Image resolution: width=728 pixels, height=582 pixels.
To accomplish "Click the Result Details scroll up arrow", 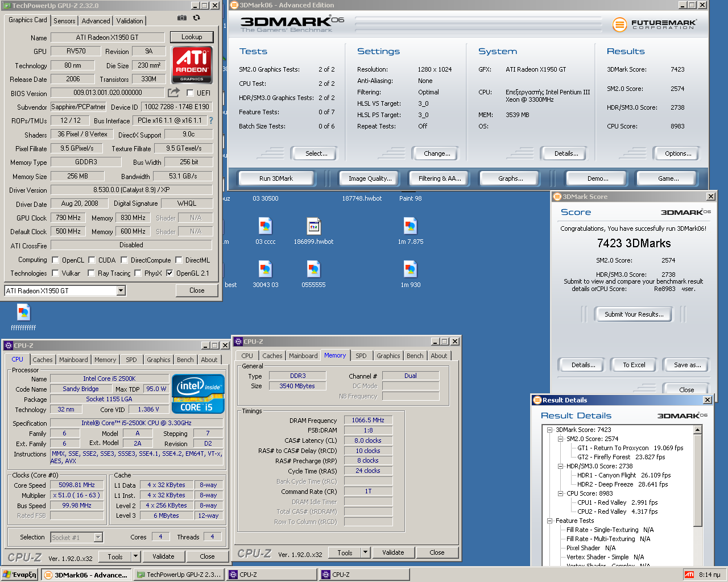I will click(x=698, y=430).
